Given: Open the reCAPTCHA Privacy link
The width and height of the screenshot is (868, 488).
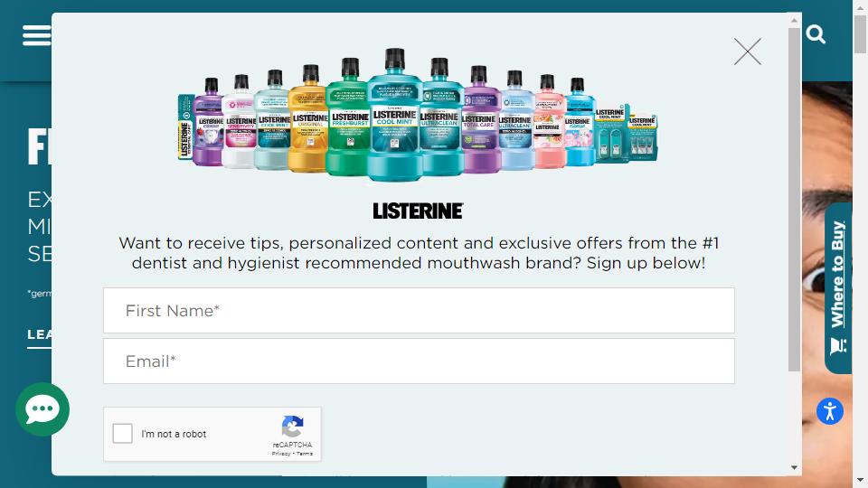Looking at the screenshot, I should [x=281, y=454].
